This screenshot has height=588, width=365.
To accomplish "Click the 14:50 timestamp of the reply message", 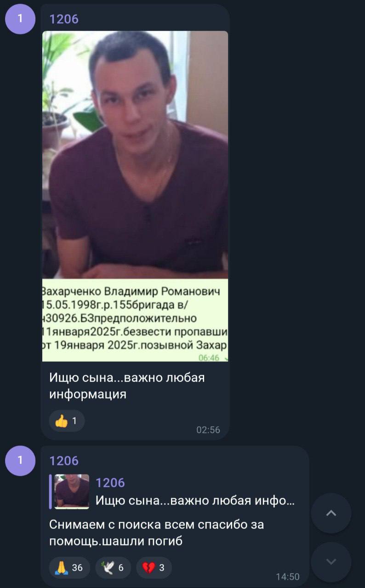I will tap(288, 577).
